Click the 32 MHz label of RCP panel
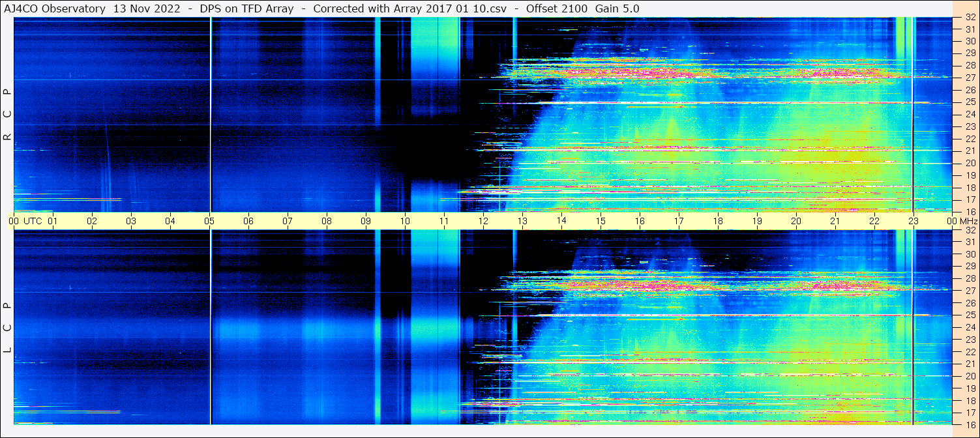This screenshot has width=980, height=438. pos(969,18)
